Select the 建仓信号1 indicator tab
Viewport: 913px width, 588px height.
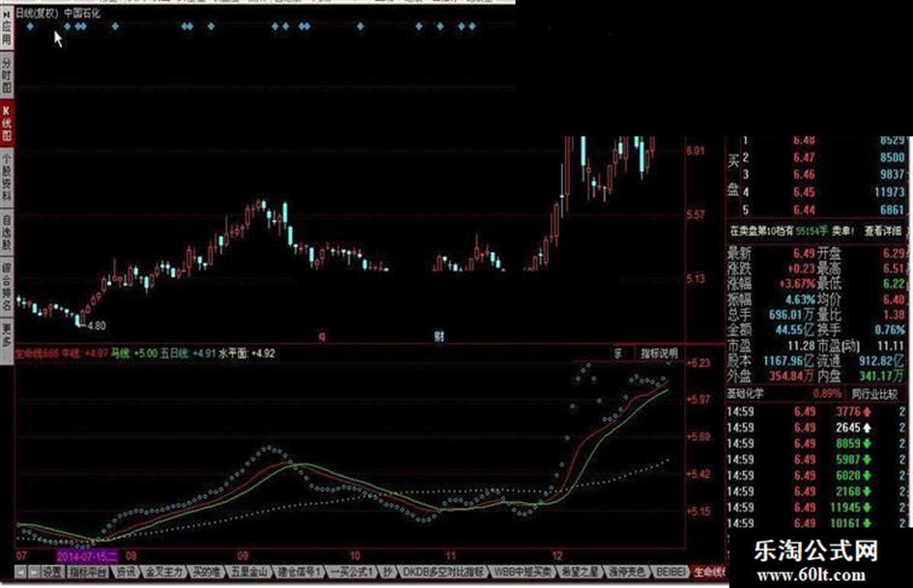pos(300,573)
